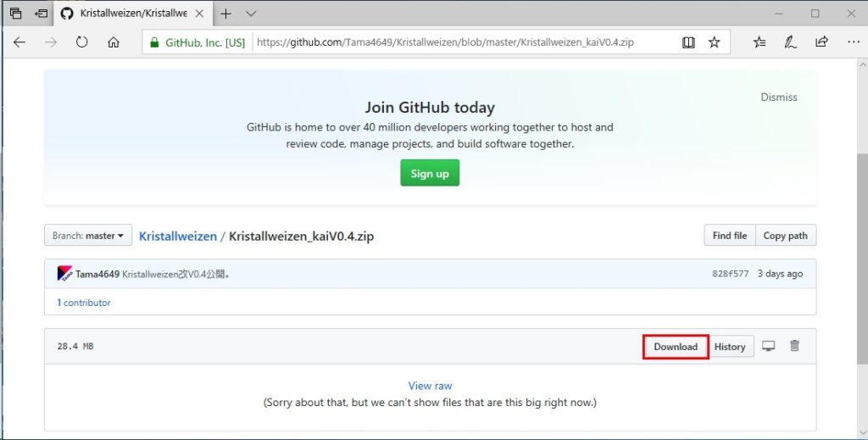Click the View raw link
Viewport: 868px width, 440px height.
430,386
